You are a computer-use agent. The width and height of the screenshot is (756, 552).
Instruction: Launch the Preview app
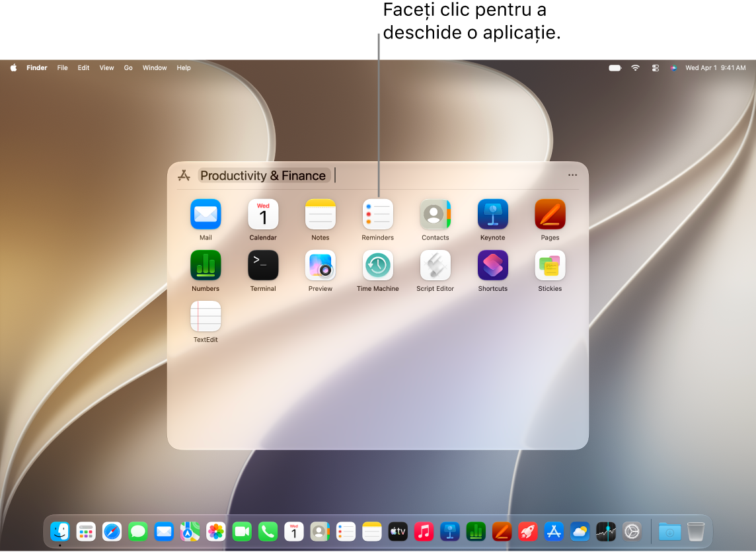pyautogui.click(x=320, y=265)
